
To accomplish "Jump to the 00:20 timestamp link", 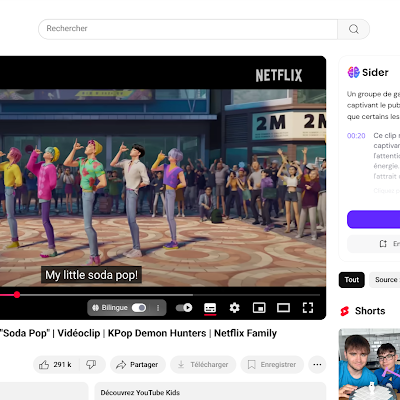I will 356,136.
